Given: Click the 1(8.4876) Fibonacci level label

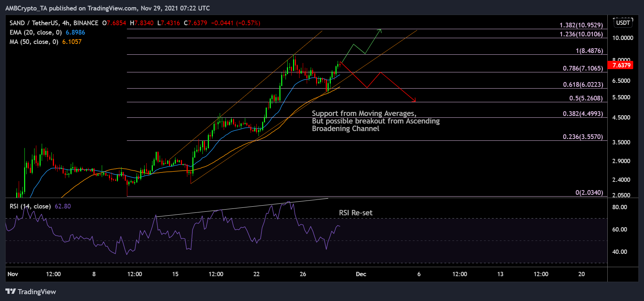Looking at the screenshot, I should pos(589,51).
